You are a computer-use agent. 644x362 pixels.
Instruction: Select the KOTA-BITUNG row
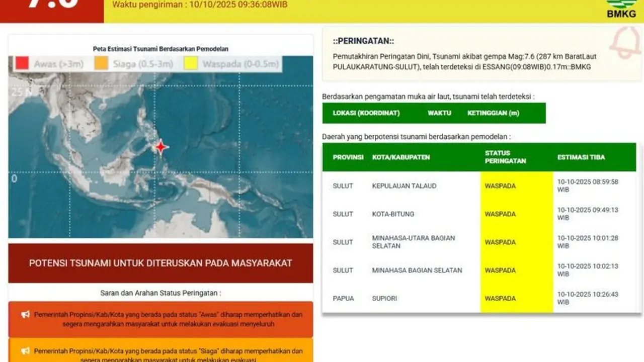(x=479, y=214)
